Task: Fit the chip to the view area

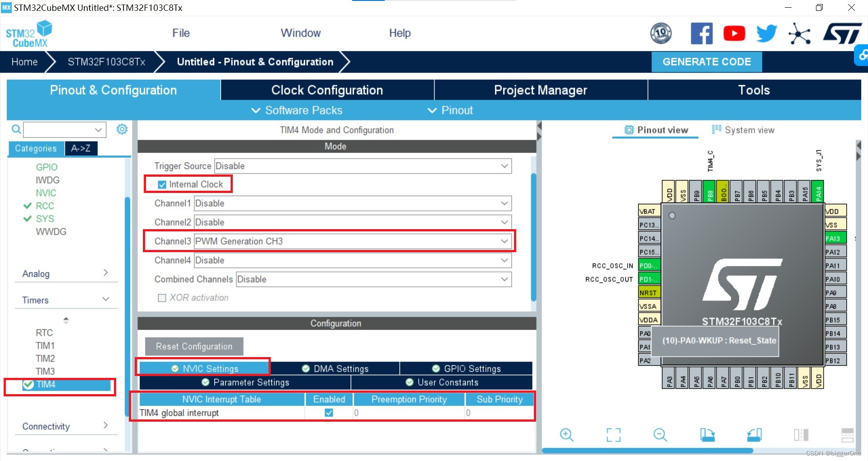Action: pos(613,435)
